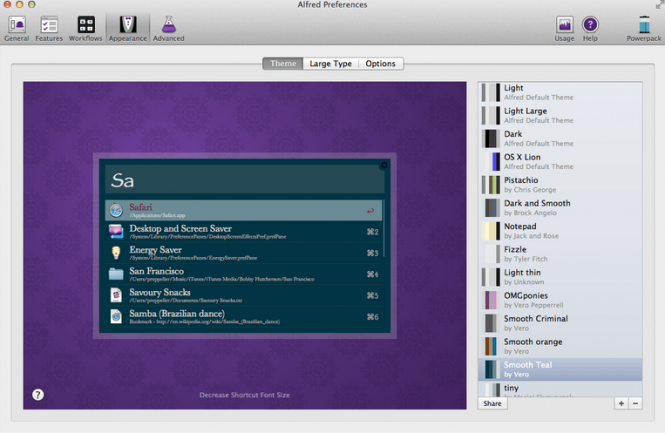Switch to the Theme tab

point(283,64)
